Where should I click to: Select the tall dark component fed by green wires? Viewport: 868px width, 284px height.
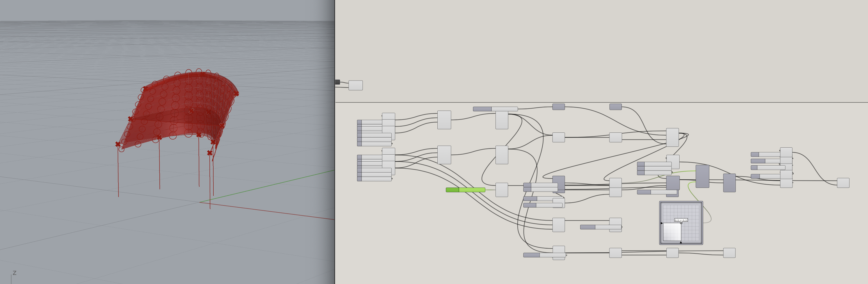tap(702, 176)
